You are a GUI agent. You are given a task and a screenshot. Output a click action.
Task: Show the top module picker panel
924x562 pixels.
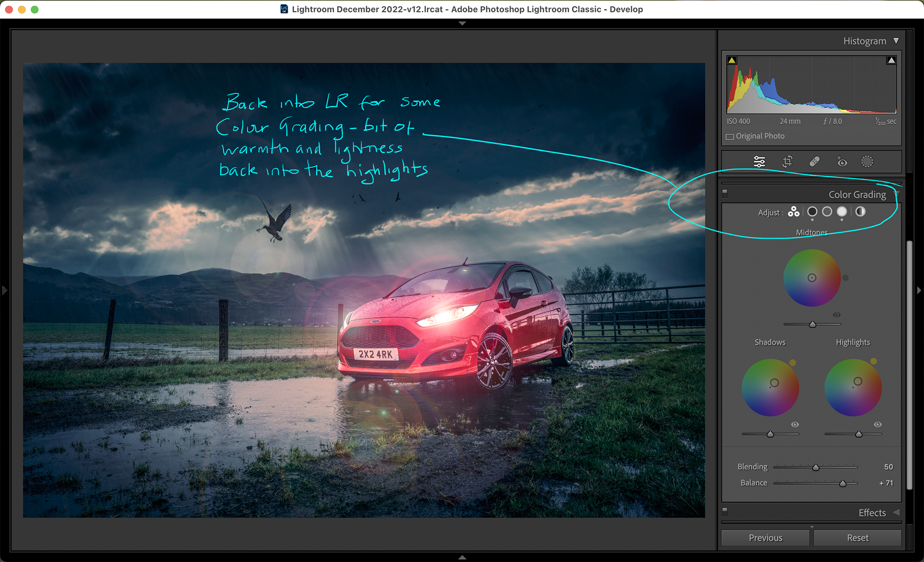tap(462, 23)
